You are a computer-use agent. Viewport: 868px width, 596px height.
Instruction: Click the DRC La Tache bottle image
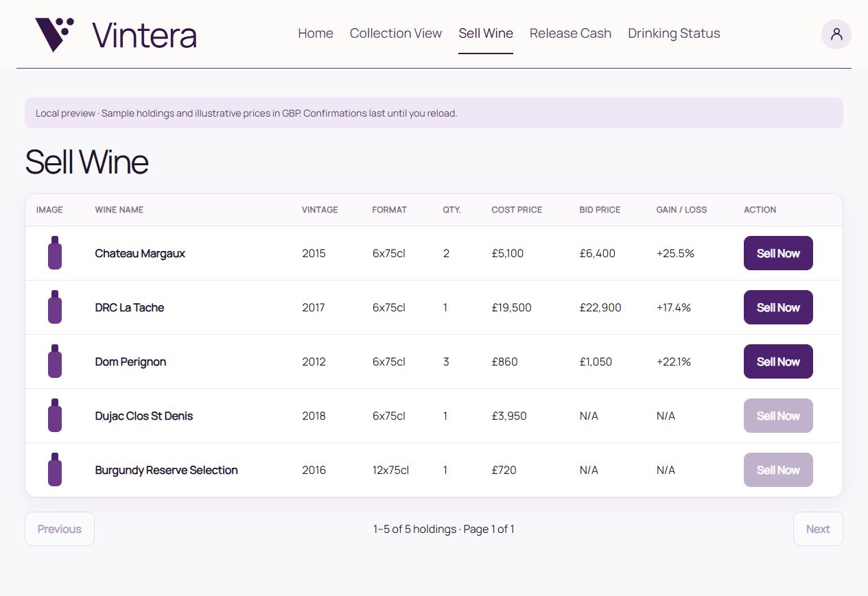click(x=55, y=307)
